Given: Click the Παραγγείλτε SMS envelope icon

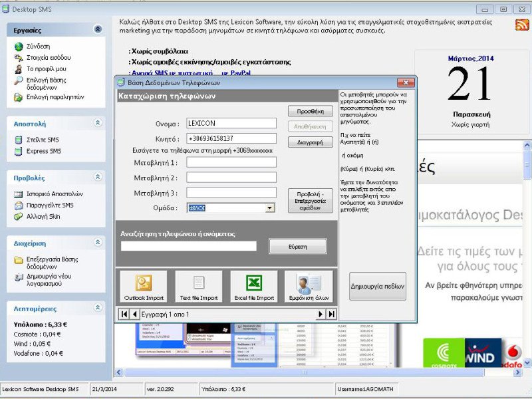Looking at the screenshot, I should click(x=19, y=205).
